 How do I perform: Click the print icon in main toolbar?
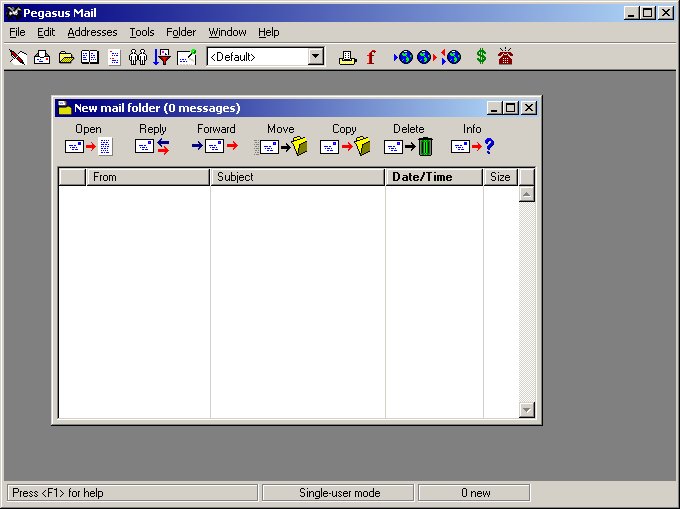[347, 57]
